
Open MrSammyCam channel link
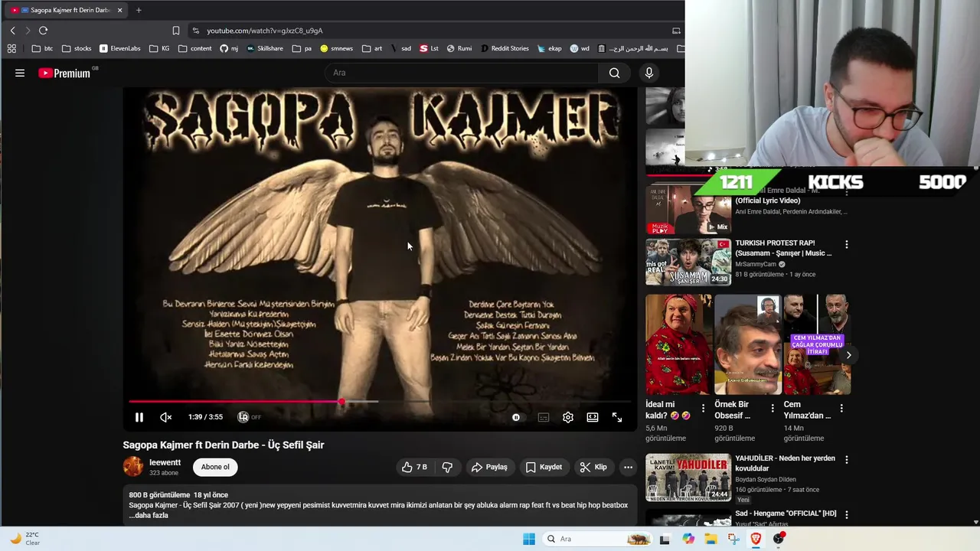point(756,264)
